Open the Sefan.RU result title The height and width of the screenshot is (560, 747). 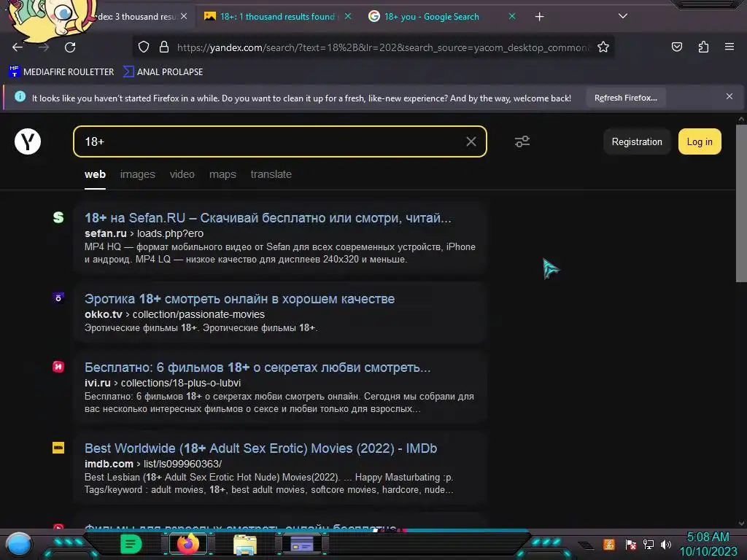[x=268, y=218]
